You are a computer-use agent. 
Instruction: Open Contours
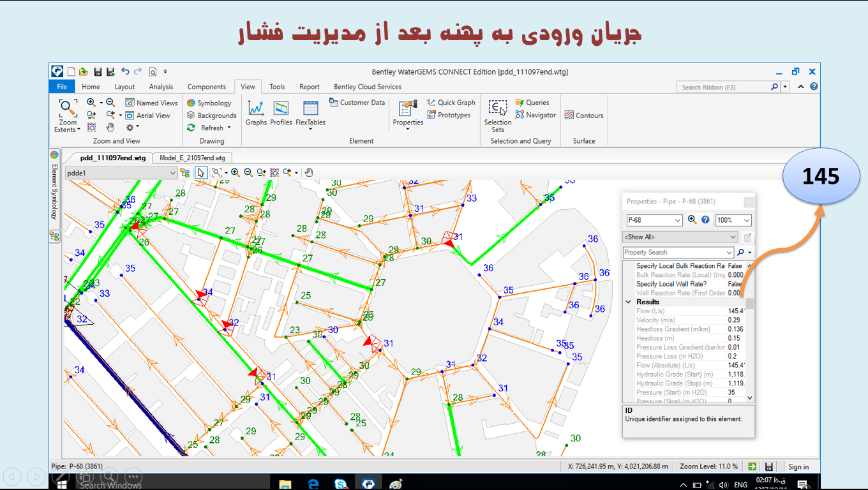[x=583, y=115]
